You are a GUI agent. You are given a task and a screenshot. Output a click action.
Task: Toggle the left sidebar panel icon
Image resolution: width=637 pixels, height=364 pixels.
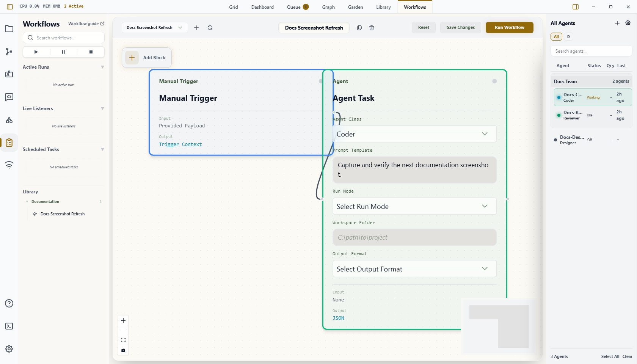[x=10, y=6]
